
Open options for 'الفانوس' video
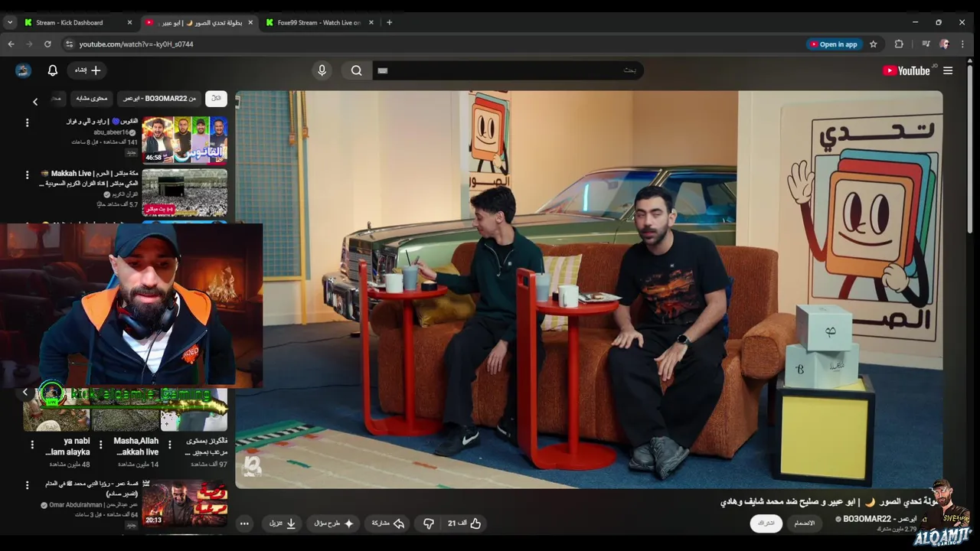pos(27,122)
